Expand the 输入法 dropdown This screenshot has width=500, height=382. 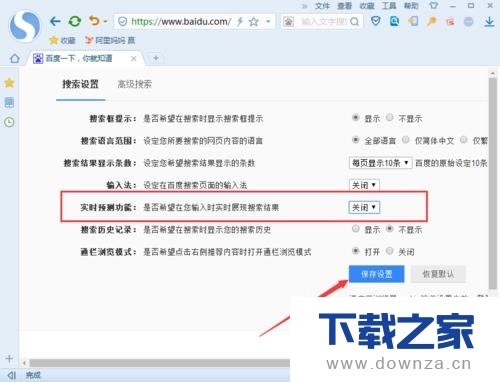(364, 185)
